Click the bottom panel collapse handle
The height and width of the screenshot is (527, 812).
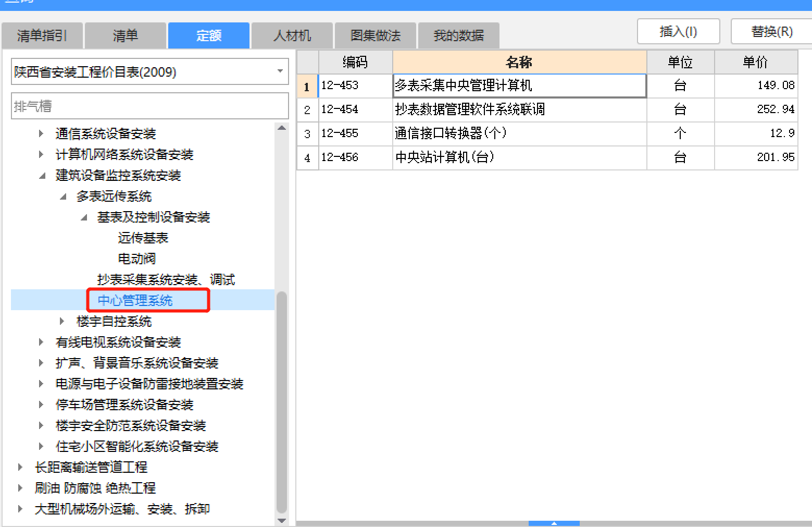click(554, 523)
